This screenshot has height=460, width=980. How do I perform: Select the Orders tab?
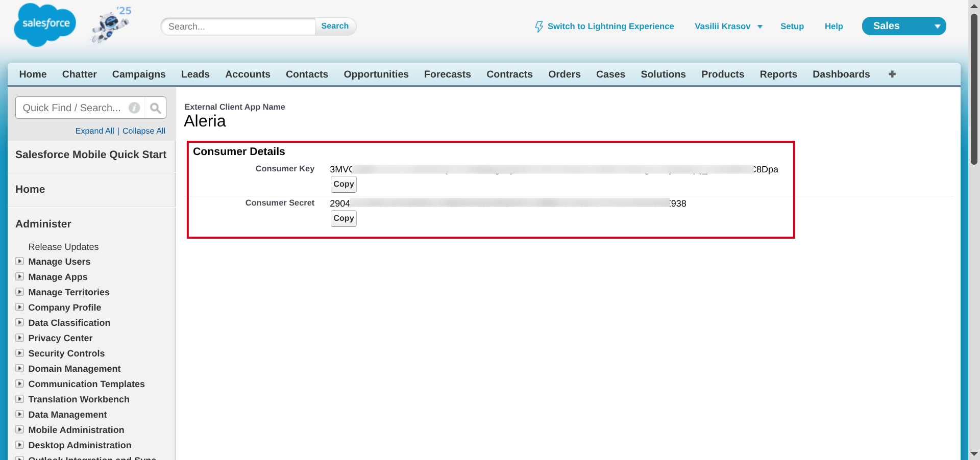(565, 74)
